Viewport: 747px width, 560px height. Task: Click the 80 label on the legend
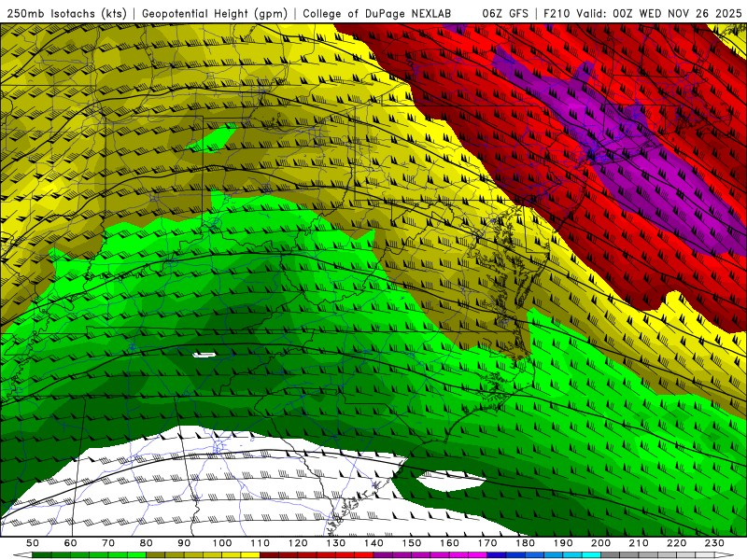tap(147, 543)
